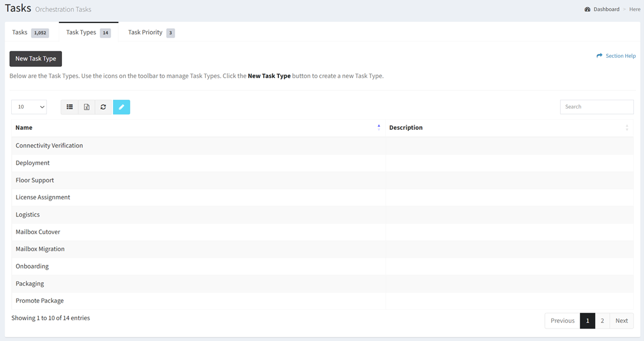Click the Previous pagination button

[x=562, y=320]
